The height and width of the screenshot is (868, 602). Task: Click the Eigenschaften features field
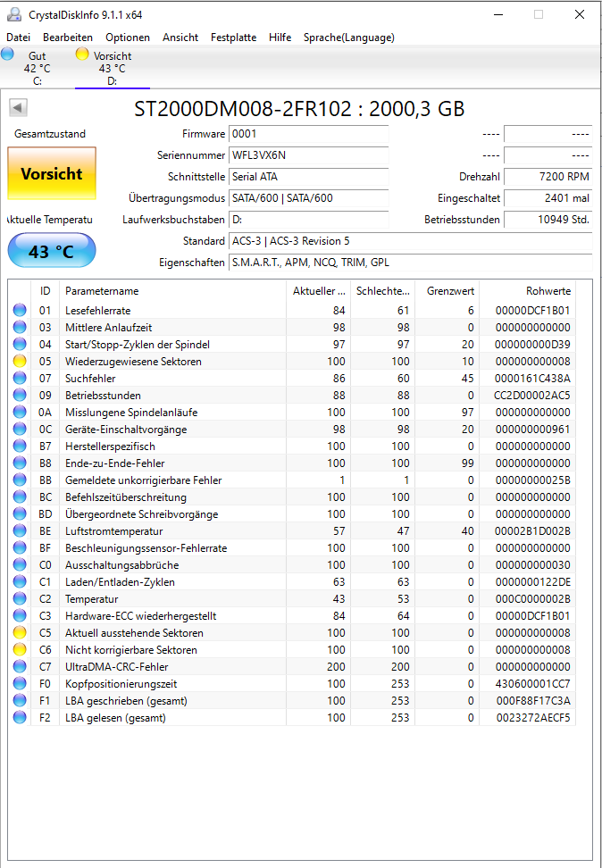(410, 263)
